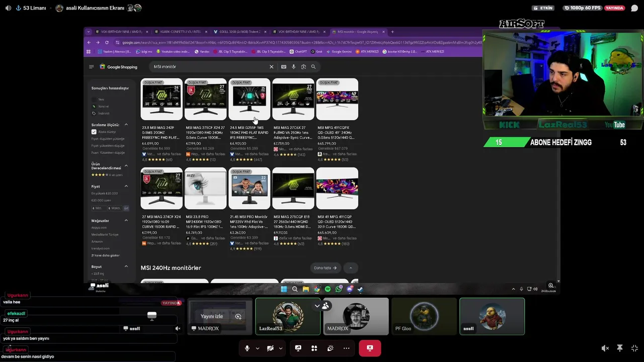The height and width of the screenshot is (362, 644).
Task: Click the search by image lens icon
Action: 303,66
